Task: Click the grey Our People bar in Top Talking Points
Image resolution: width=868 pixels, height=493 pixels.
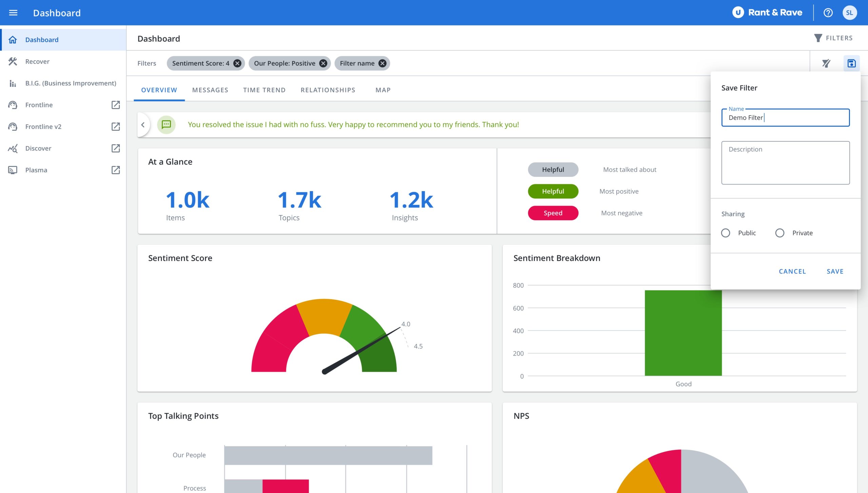Action: coord(328,455)
